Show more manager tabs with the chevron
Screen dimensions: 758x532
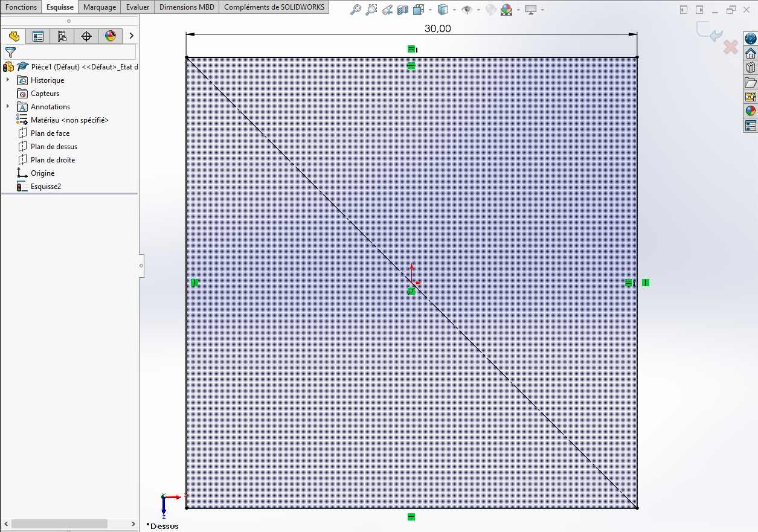[131, 36]
